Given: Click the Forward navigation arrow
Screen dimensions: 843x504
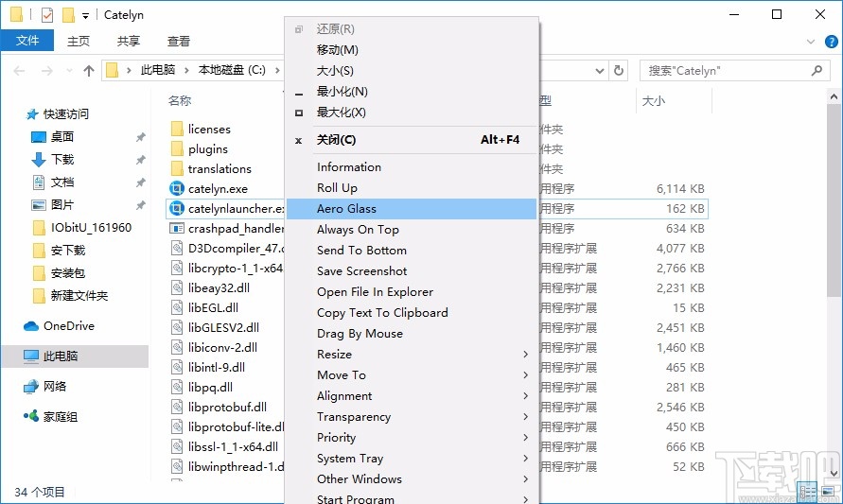Looking at the screenshot, I should click(47, 70).
